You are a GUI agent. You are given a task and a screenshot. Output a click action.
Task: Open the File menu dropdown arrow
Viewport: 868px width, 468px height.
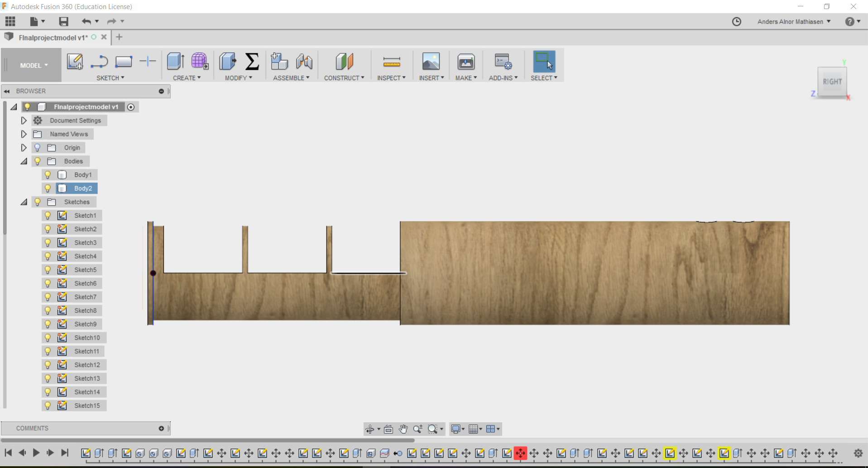(43, 21)
